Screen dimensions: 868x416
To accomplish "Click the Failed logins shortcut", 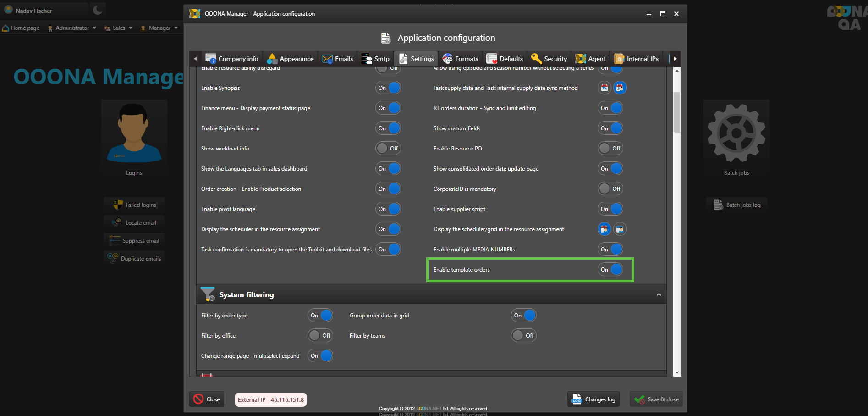I will 134,205.
